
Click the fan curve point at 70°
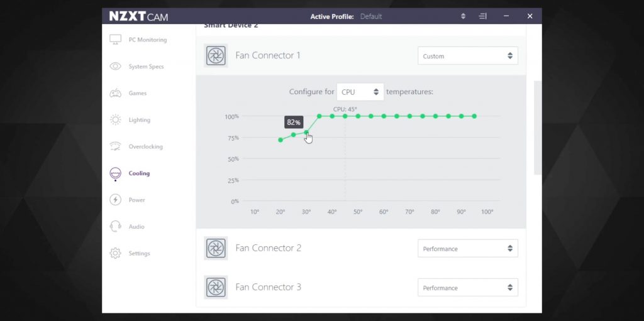click(x=410, y=116)
